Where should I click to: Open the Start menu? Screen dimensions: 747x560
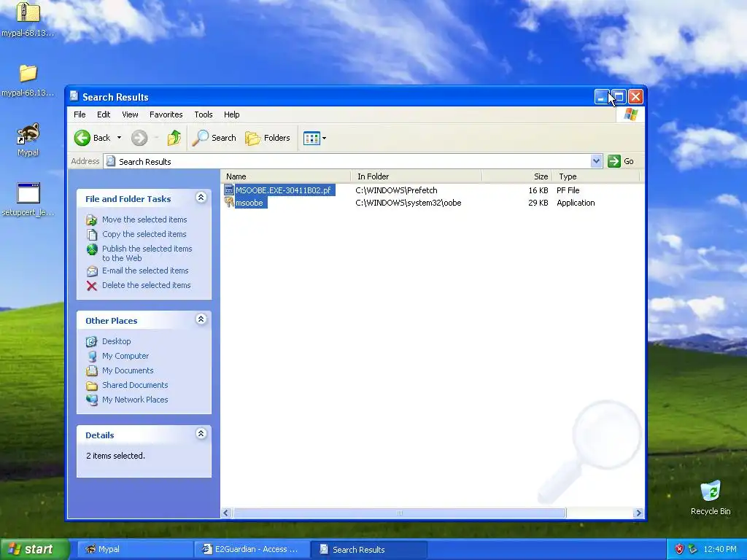[34, 549]
